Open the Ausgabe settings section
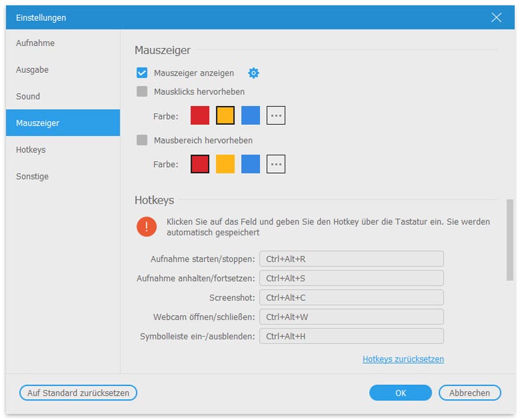Image resolution: width=520 pixels, height=420 pixels. 32,70
